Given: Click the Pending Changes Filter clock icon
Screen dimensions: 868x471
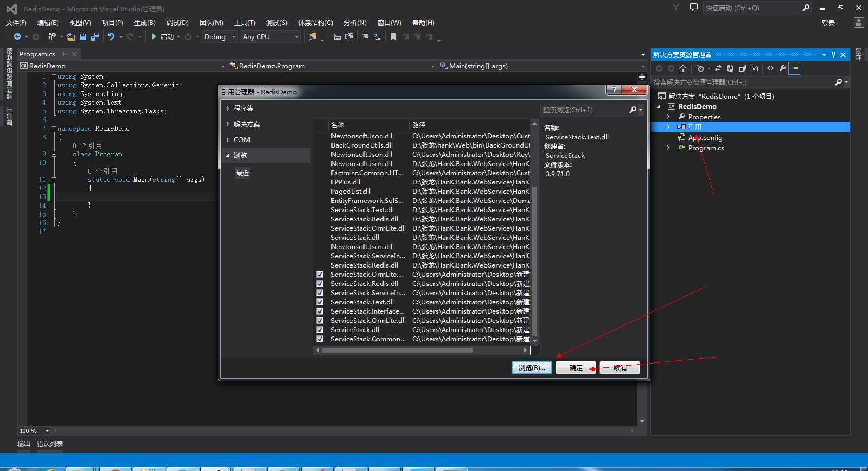Looking at the screenshot, I should point(700,68).
